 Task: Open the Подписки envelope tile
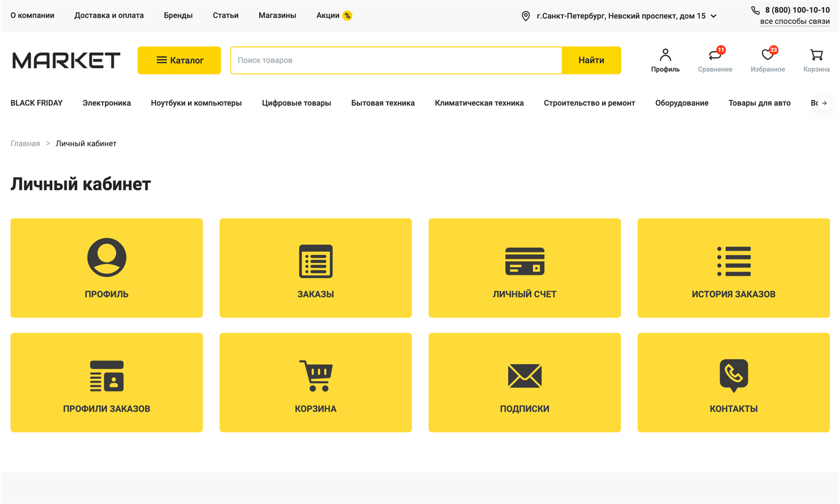524,382
